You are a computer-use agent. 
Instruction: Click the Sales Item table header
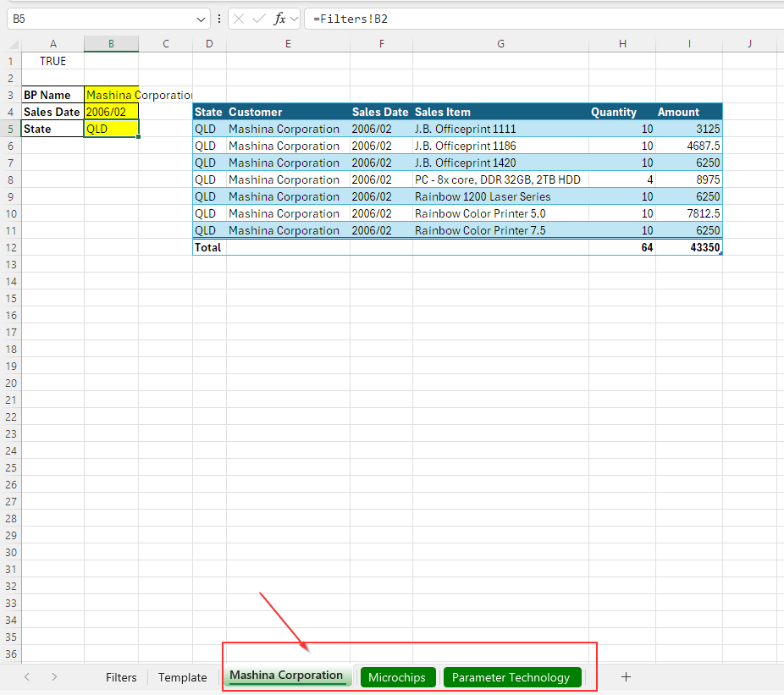pyautogui.click(x=500, y=112)
